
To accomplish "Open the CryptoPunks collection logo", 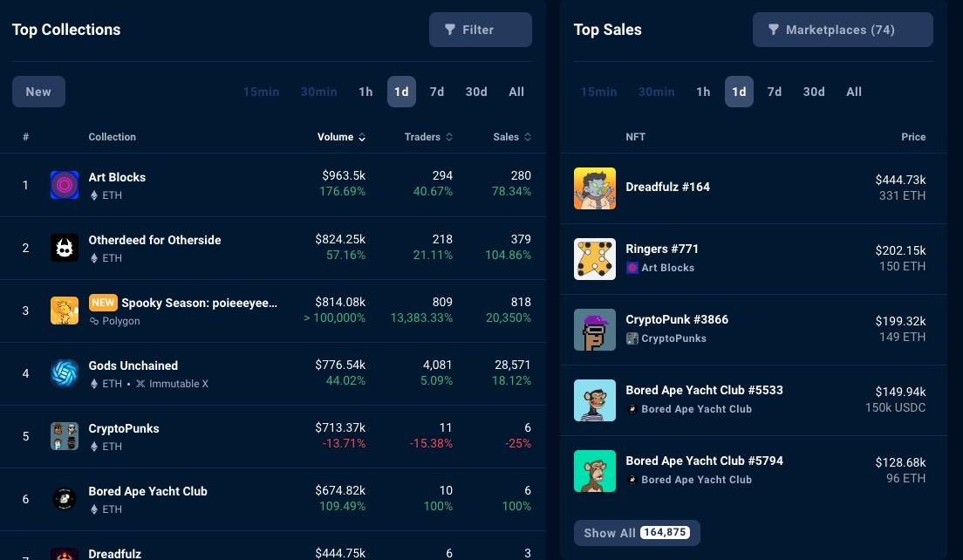I will coord(65,436).
